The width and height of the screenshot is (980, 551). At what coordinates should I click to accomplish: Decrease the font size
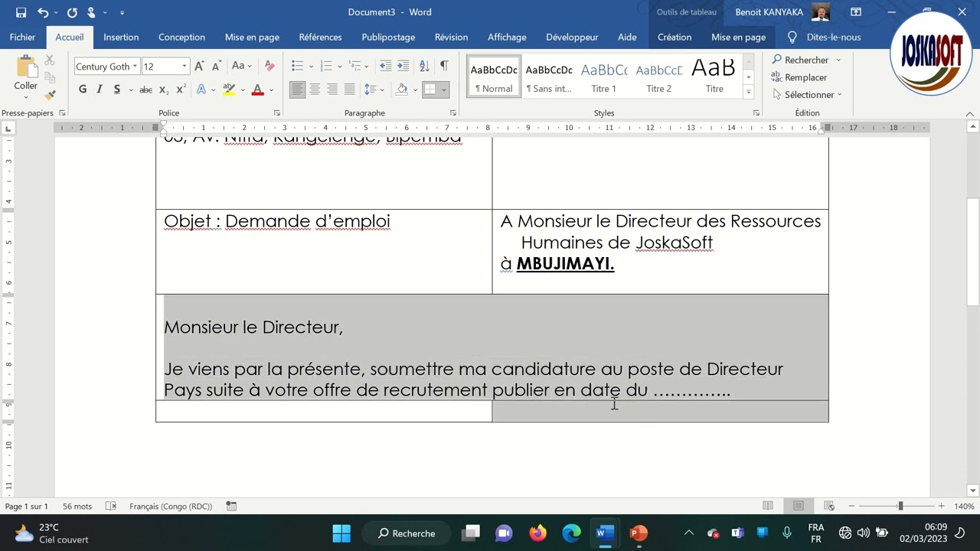217,67
